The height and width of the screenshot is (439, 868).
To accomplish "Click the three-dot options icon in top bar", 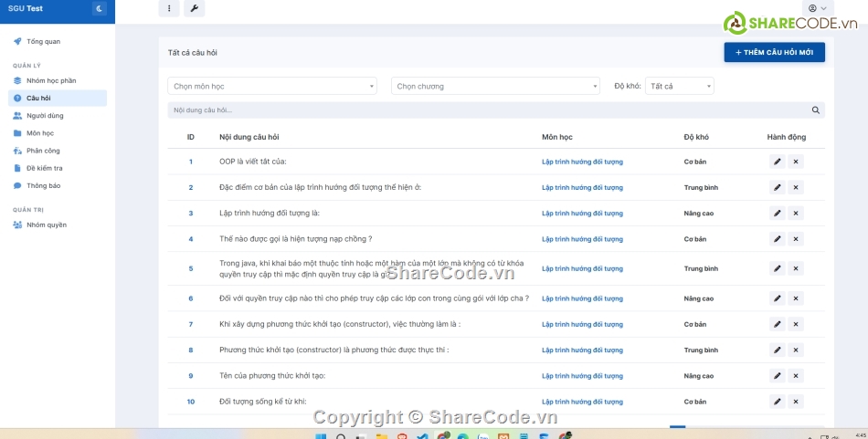I will tap(169, 9).
